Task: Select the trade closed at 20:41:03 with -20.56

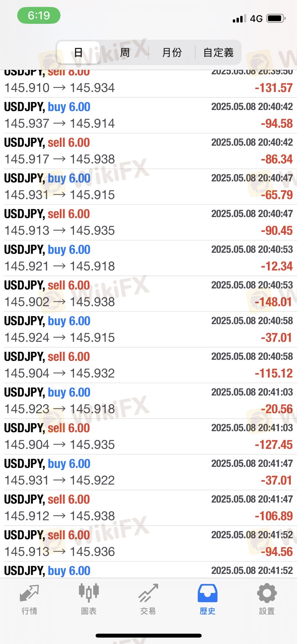Action: (148, 401)
